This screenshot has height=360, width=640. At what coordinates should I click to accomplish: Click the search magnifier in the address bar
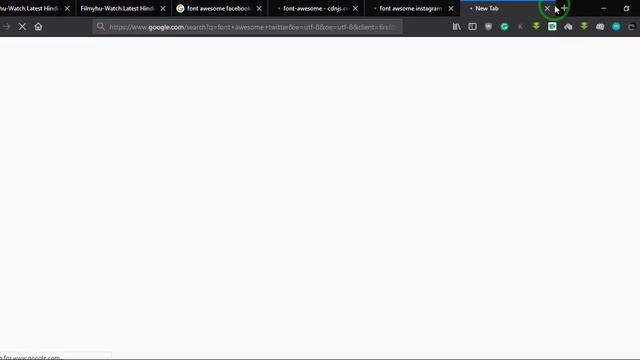(100, 27)
